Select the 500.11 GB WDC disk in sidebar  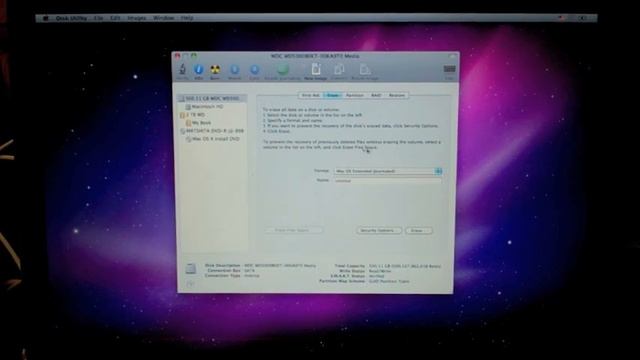pyautogui.click(x=212, y=98)
